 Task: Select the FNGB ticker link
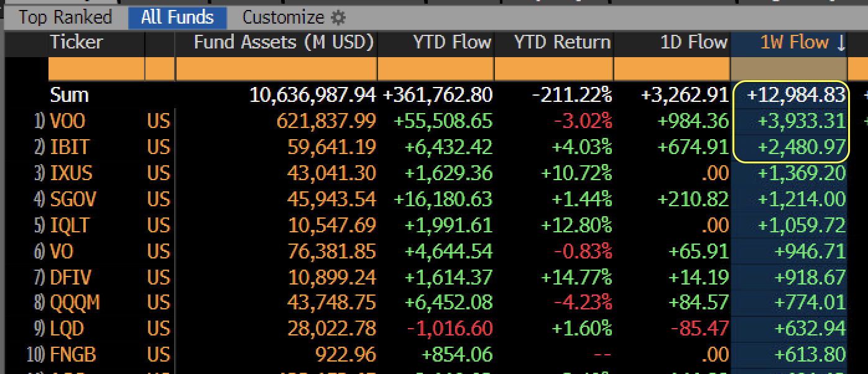tap(73, 355)
